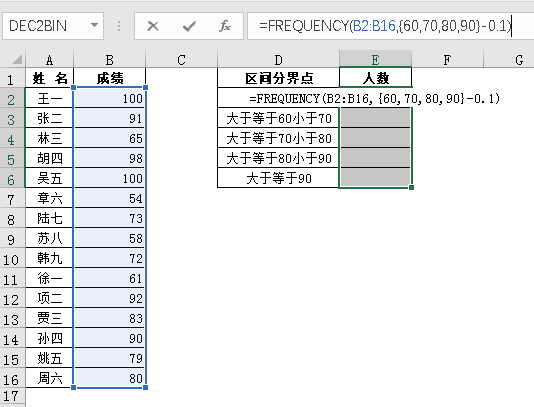The width and height of the screenshot is (534, 407).
Task: Click the 成绩 header cell
Action: click(110, 78)
